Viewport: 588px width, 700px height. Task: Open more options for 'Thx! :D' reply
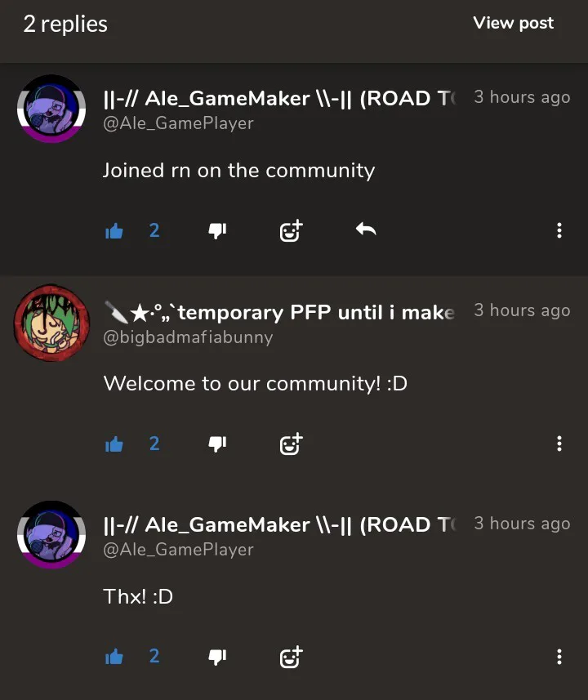pyautogui.click(x=559, y=657)
